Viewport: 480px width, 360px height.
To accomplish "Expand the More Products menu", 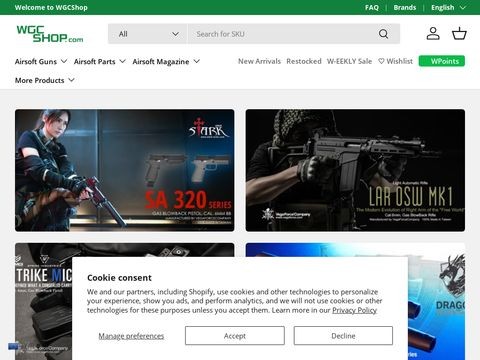I will 44,80.
